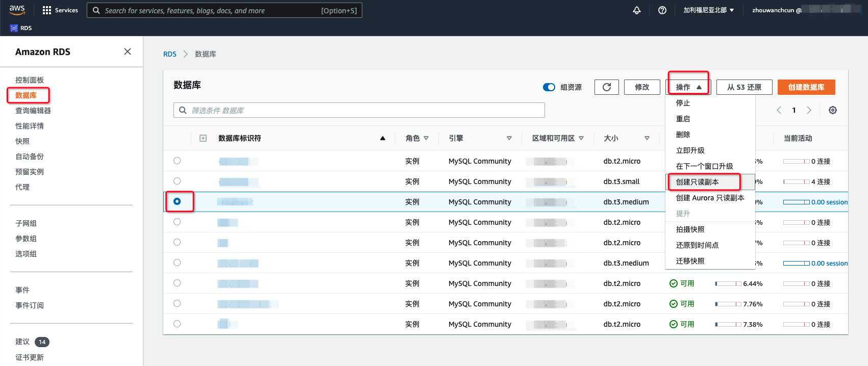This screenshot has height=366, width=868.
Task: Click 从 S3 还原 button
Action: [744, 87]
